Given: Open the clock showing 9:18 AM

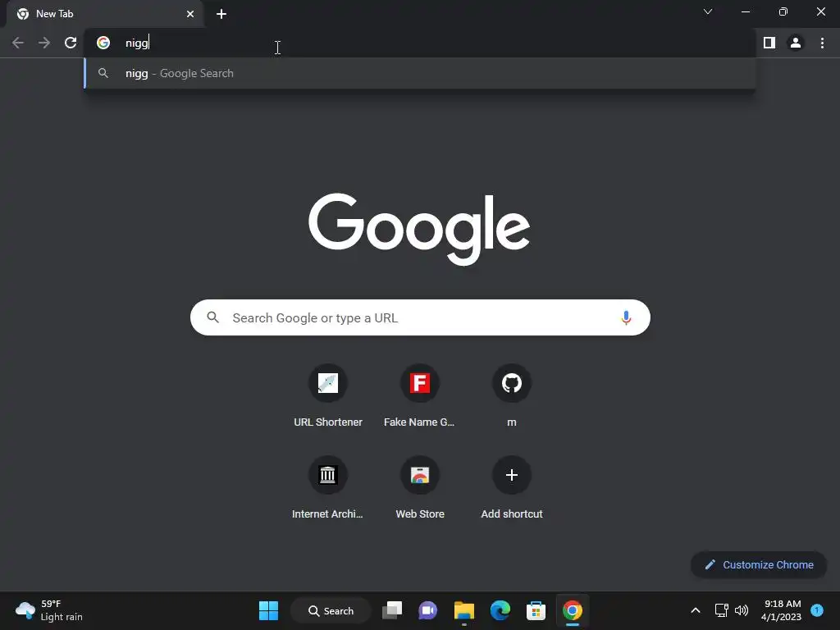Looking at the screenshot, I should [x=782, y=610].
